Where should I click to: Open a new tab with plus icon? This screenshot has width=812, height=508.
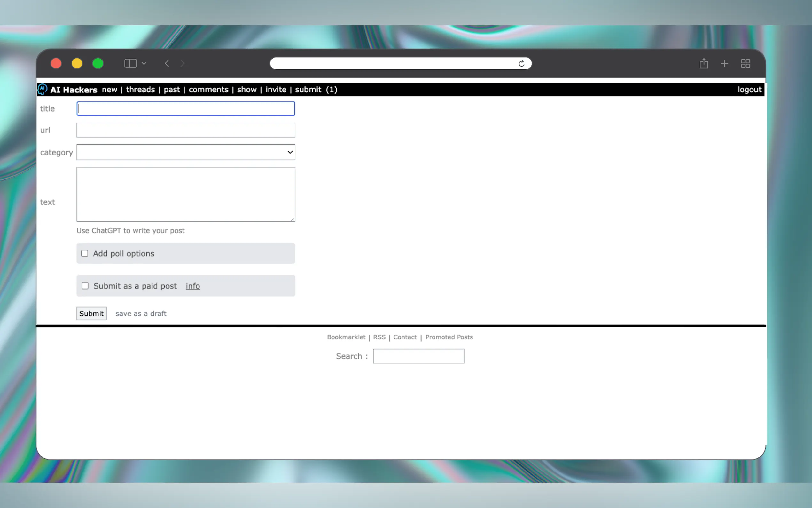(724, 63)
